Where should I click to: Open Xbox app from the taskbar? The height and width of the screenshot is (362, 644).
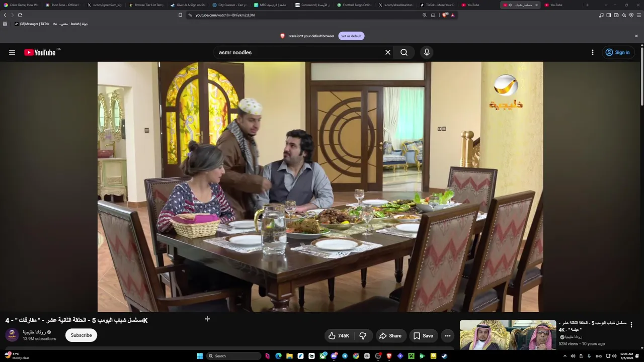point(323,356)
